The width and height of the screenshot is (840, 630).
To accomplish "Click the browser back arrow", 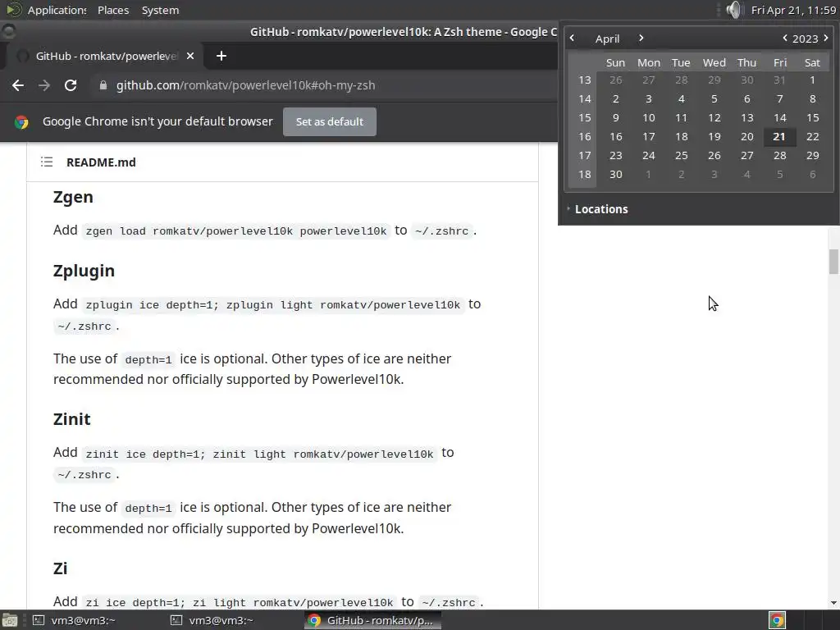I will (x=18, y=85).
